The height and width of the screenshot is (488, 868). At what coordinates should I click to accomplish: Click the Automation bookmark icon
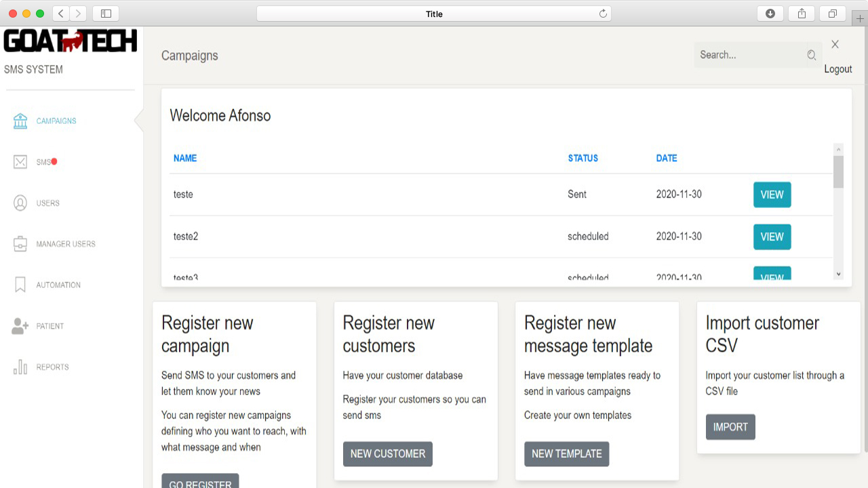click(20, 285)
